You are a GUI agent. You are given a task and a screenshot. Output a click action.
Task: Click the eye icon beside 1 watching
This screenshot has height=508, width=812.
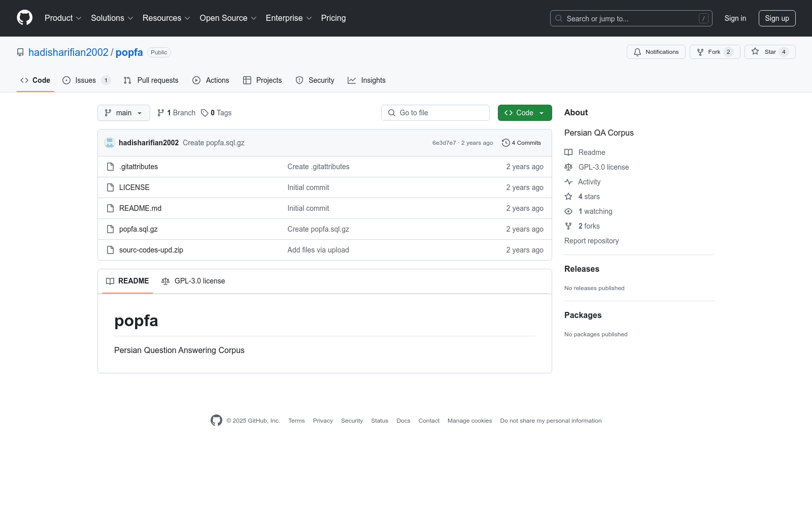568,211
